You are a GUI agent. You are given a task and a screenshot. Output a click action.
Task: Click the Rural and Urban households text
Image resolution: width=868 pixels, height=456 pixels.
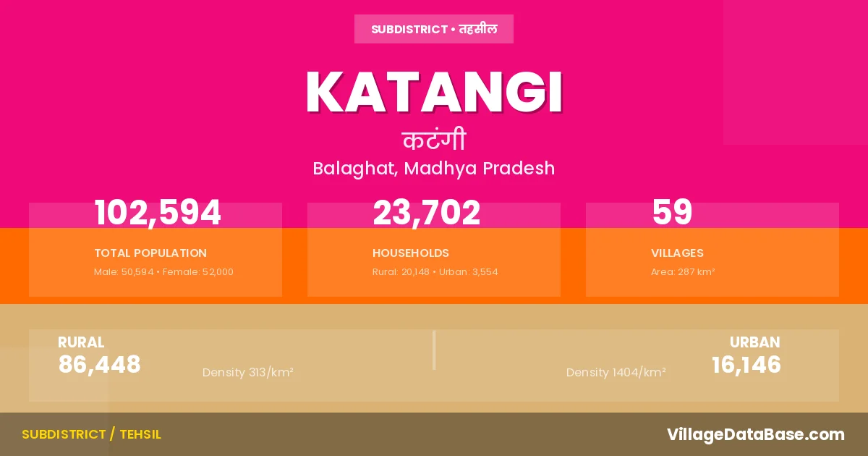click(x=435, y=272)
